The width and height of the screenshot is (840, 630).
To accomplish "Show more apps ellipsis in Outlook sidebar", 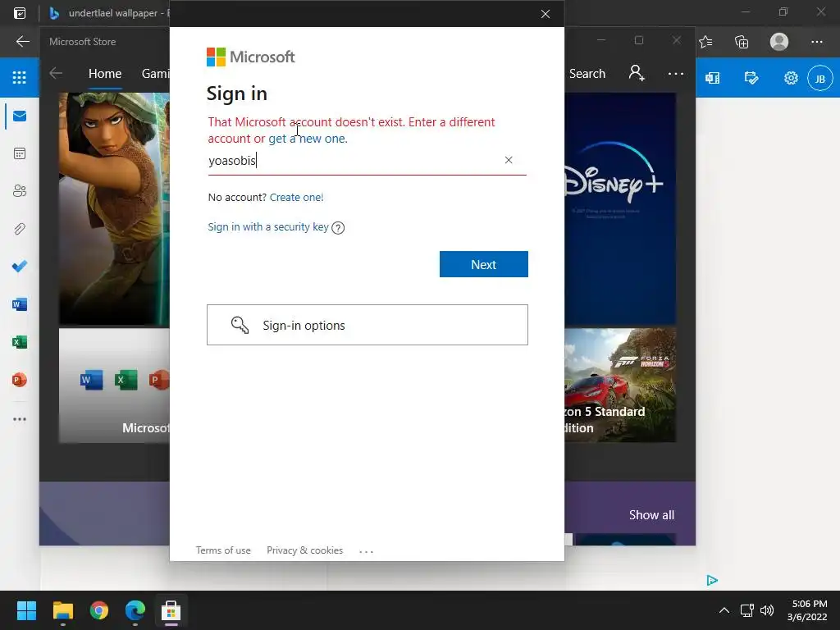I will [x=20, y=419].
